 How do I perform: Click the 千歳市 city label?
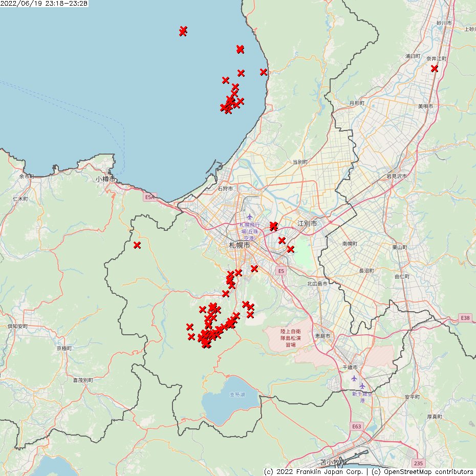coord(350,367)
